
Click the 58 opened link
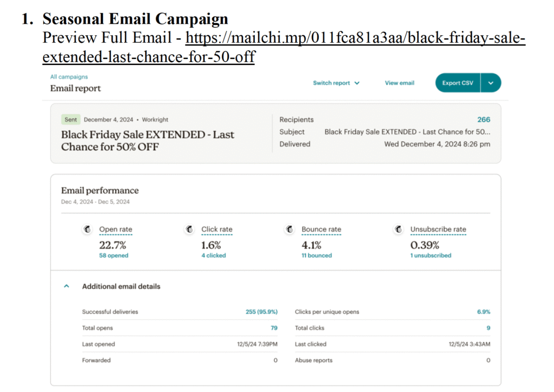pos(114,255)
